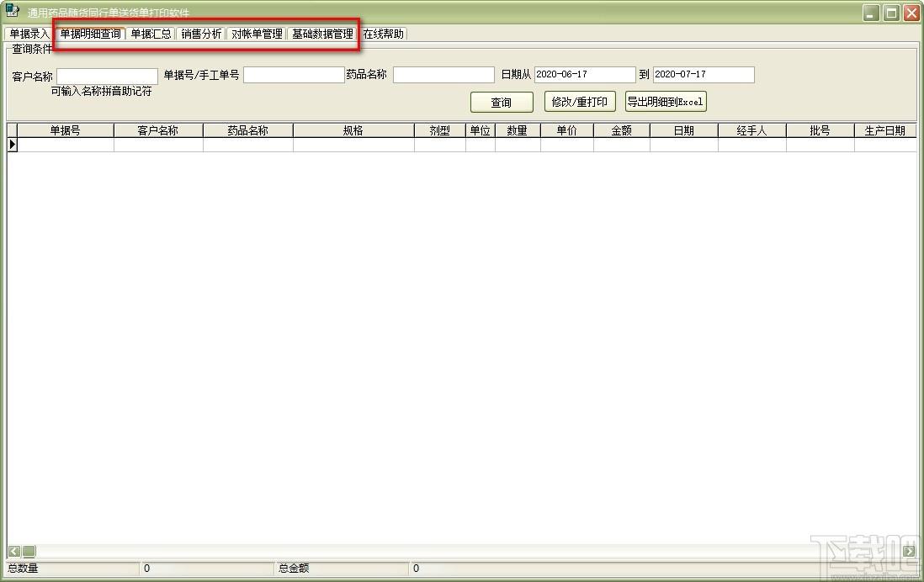Click the horizontal scrollbar thumb
This screenshot has height=582, width=924.
[29, 552]
